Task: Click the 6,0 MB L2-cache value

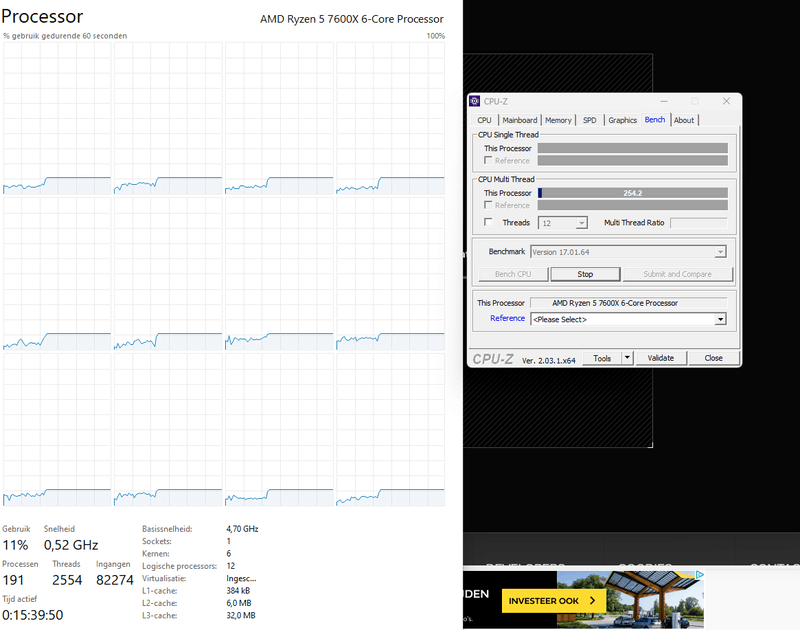Action: [239, 603]
